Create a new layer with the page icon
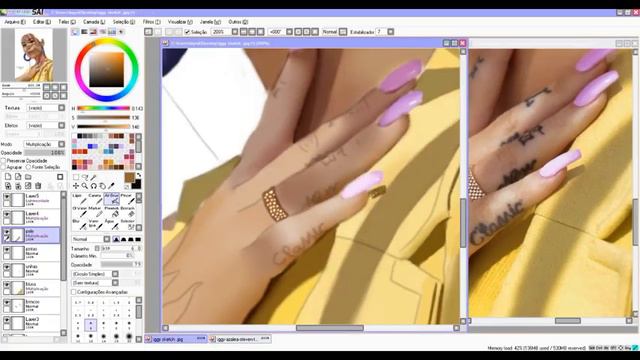The image size is (640, 360). (8, 177)
